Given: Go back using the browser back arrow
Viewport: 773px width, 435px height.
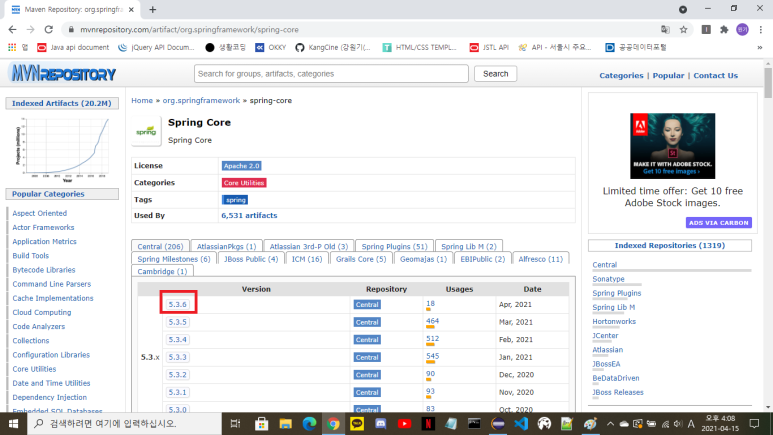Looking at the screenshot, I should (12, 30).
